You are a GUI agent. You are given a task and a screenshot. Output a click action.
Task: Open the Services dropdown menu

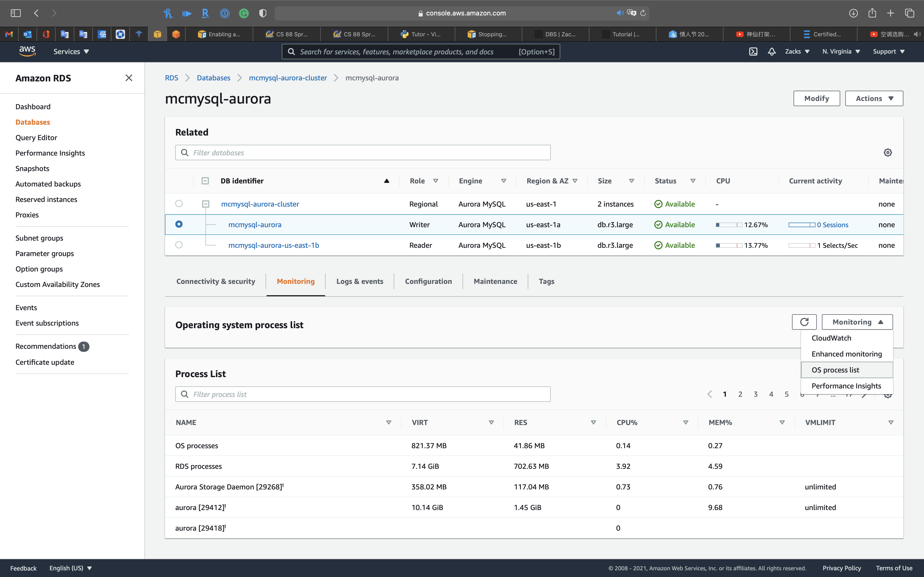(71, 52)
